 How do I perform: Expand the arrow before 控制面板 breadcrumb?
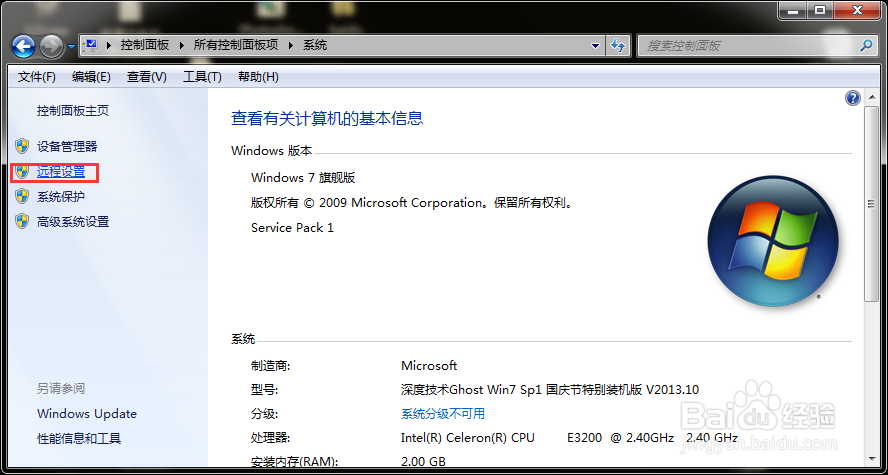tap(108, 45)
